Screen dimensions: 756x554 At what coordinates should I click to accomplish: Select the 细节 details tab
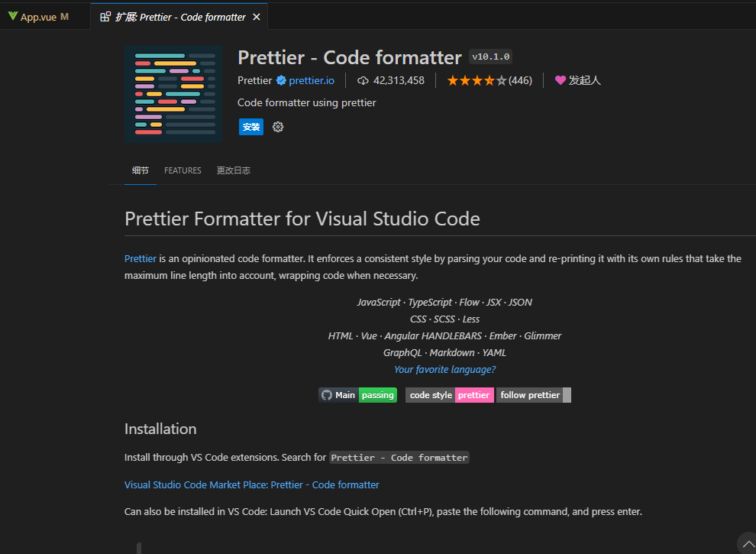(x=141, y=170)
